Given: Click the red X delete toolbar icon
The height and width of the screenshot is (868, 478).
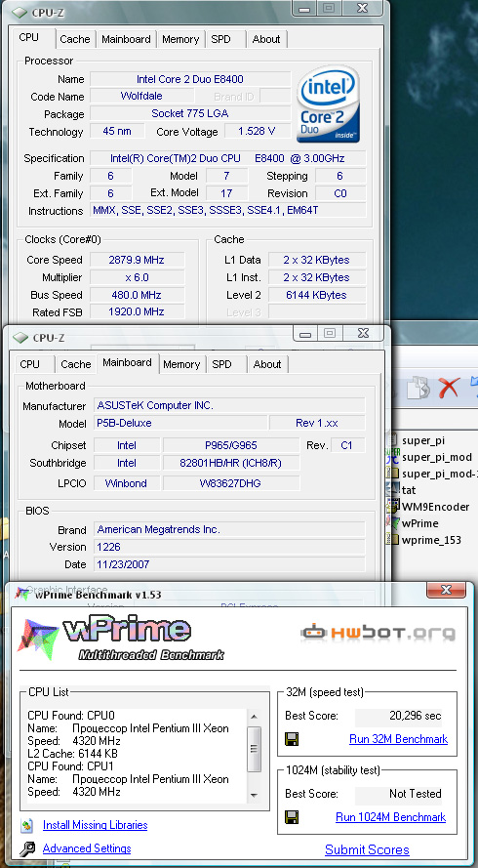Looking at the screenshot, I should click(450, 388).
